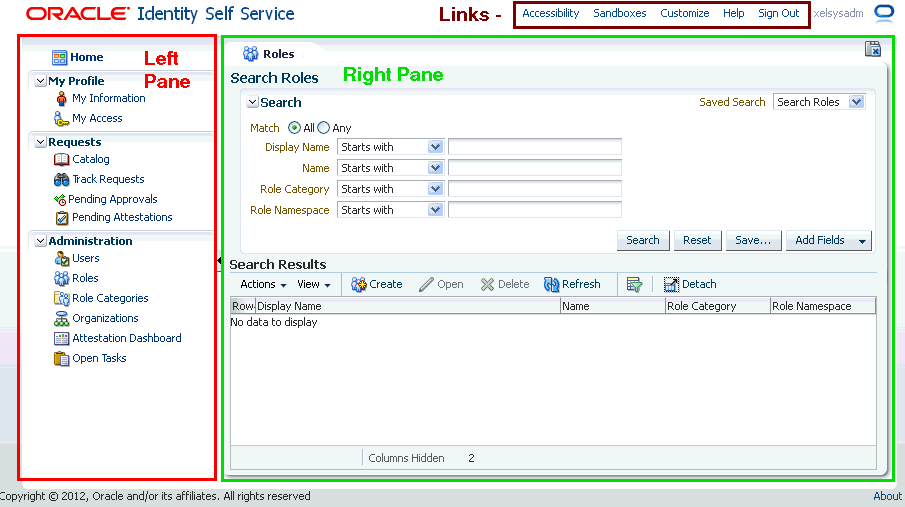Click the Role Namespace column header
The width and height of the screenshot is (905, 507).
click(822, 306)
